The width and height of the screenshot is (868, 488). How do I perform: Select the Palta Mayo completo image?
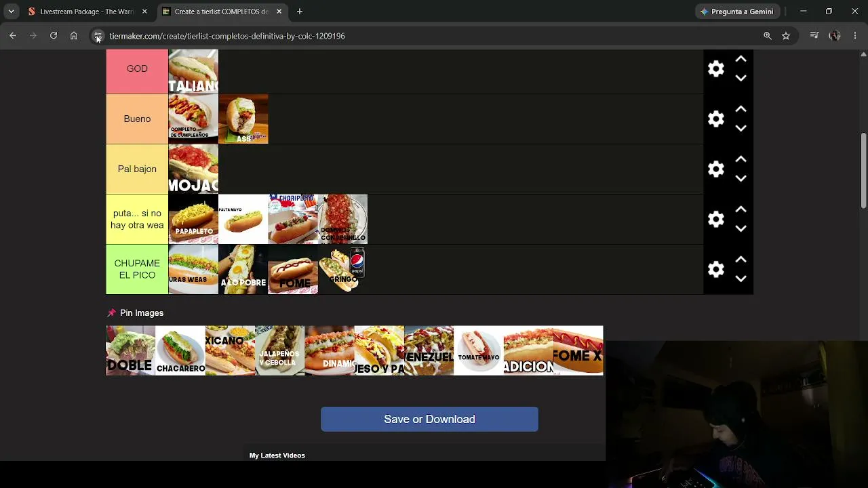tap(243, 219)
